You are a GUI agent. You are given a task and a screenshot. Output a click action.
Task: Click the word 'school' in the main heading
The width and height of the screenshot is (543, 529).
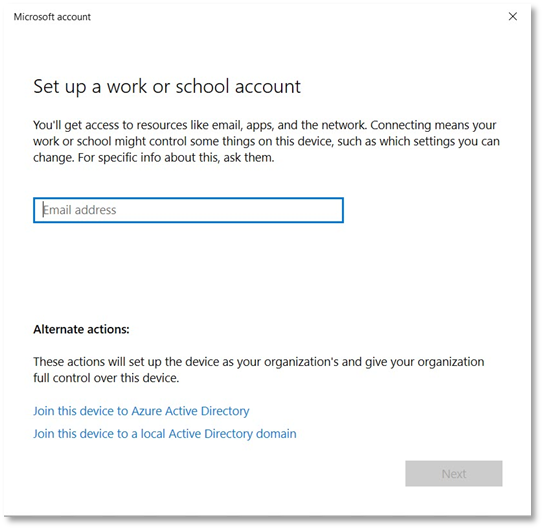click(x=202, y=86)
